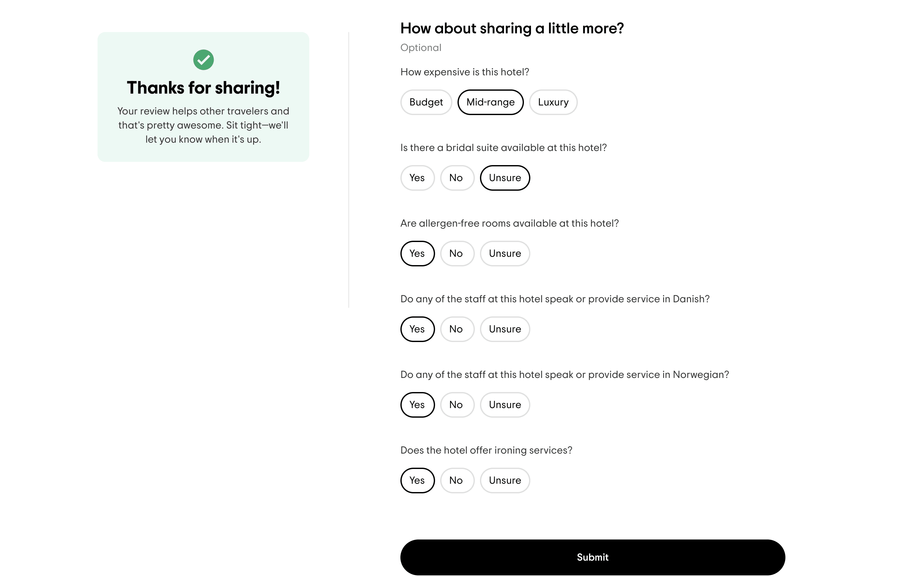Select Yes for Norwegian-speaking staff
The height and width of the screenshot is (577, 924).
[417, 405]
